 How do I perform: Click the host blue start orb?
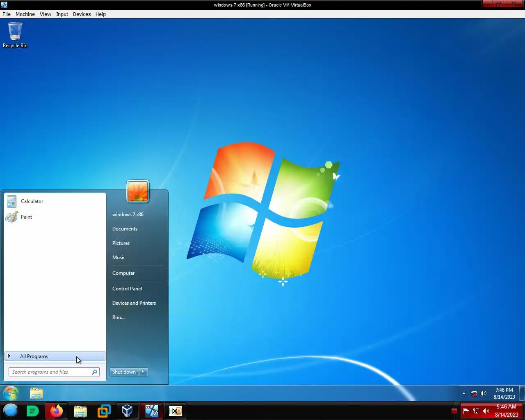tap(11, 411)
